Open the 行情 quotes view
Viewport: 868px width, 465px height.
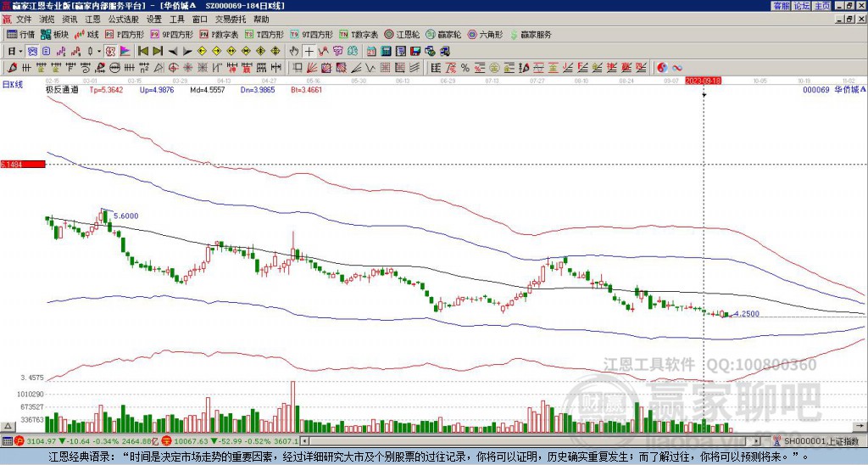tap(20, 34)
